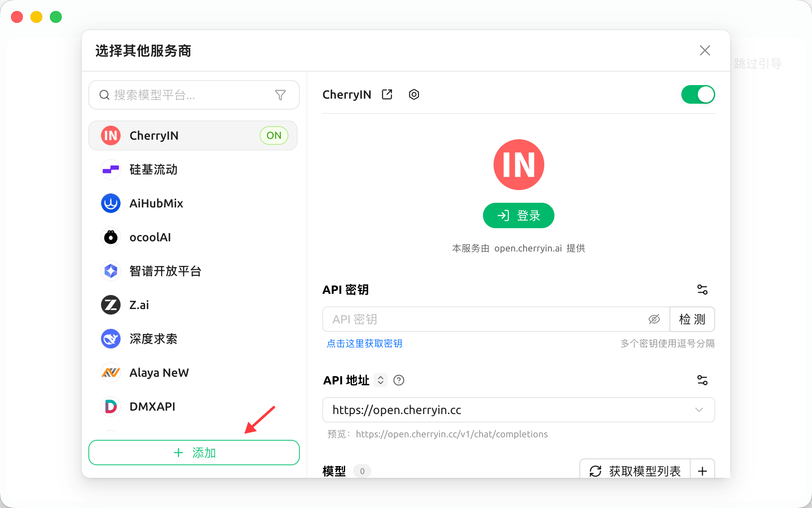Select the DMXAPI provider
812x508 pixels.
tap(193, 406)
